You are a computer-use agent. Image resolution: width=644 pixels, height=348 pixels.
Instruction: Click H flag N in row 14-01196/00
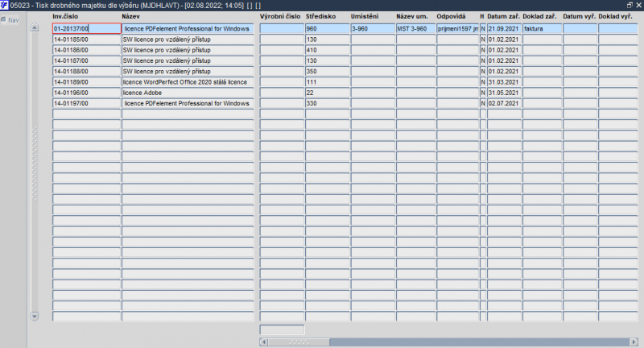[x=483, y=93]
